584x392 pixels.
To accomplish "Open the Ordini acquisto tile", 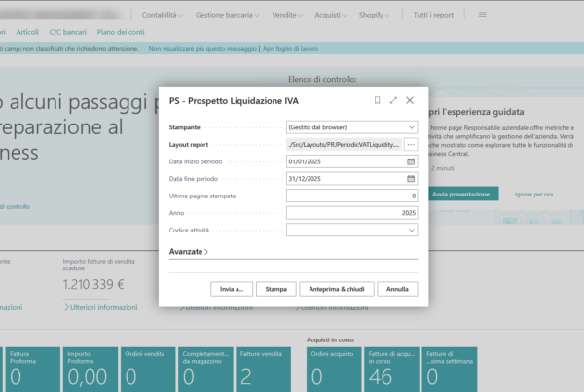I will (334, 370).
